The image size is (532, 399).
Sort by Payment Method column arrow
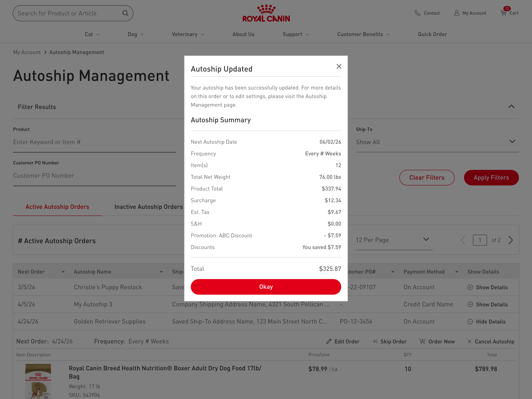coord(456,272)
